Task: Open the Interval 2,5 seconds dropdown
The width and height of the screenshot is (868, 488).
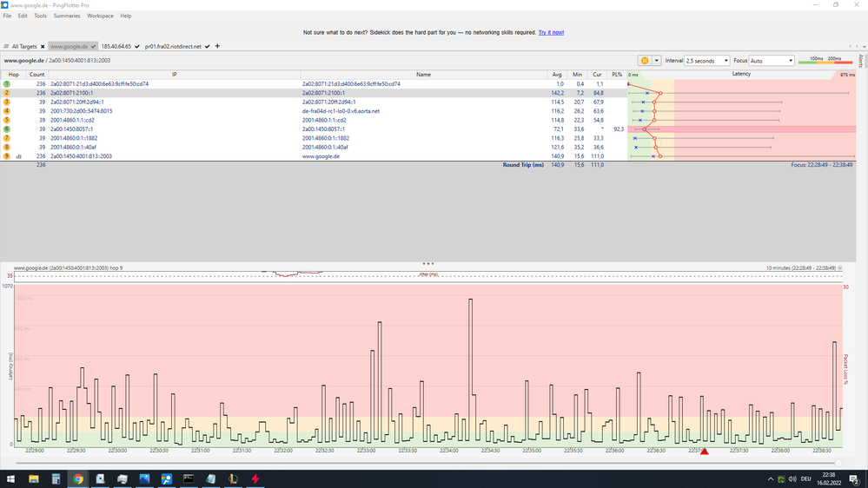Action: 707,61
